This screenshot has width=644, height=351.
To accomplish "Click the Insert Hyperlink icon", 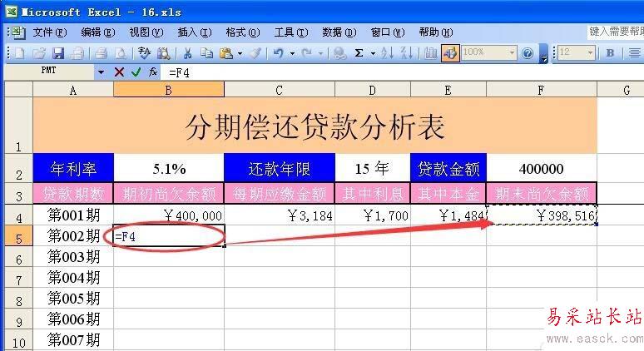I will pos(339,53).
